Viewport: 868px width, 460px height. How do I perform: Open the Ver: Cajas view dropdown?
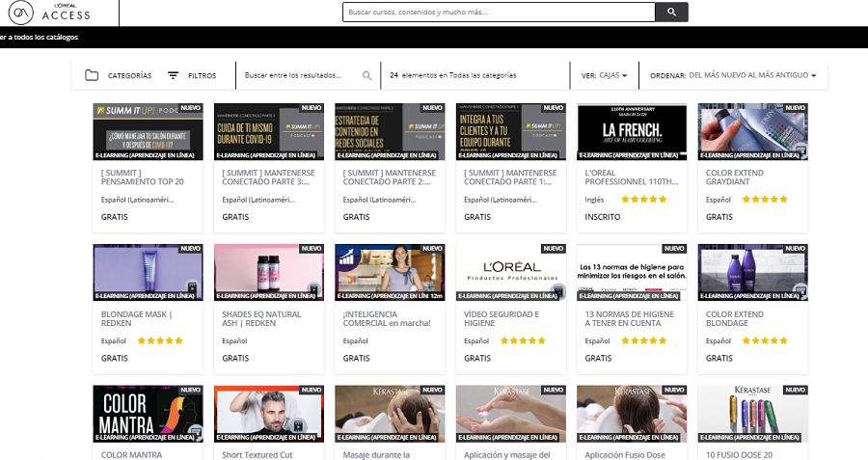pos(604,75)
